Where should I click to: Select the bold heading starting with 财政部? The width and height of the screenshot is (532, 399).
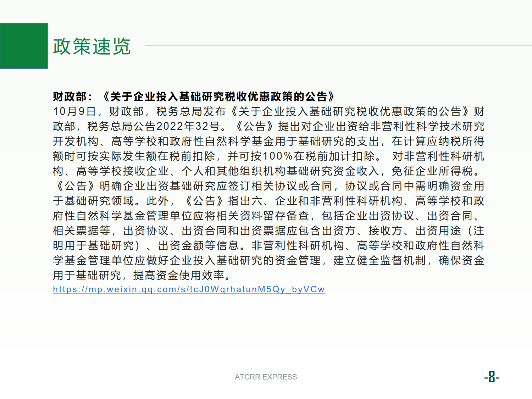tap(194, 96)
